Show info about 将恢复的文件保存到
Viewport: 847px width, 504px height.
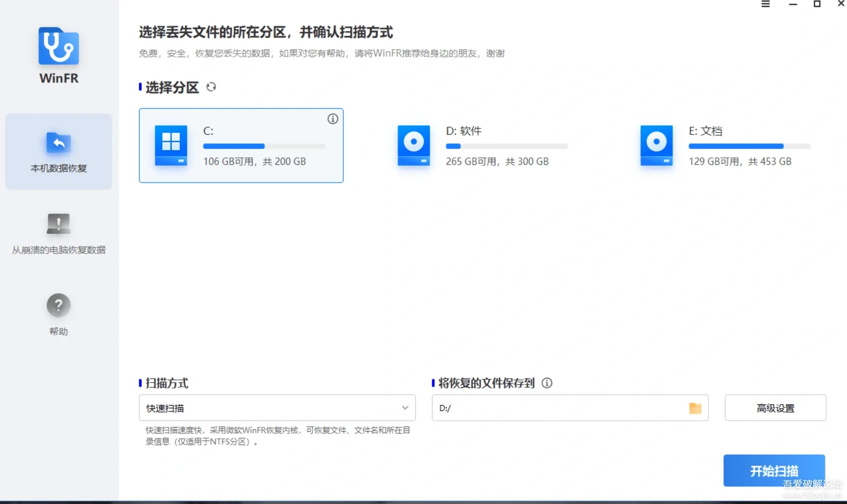(x=547, y=383)
